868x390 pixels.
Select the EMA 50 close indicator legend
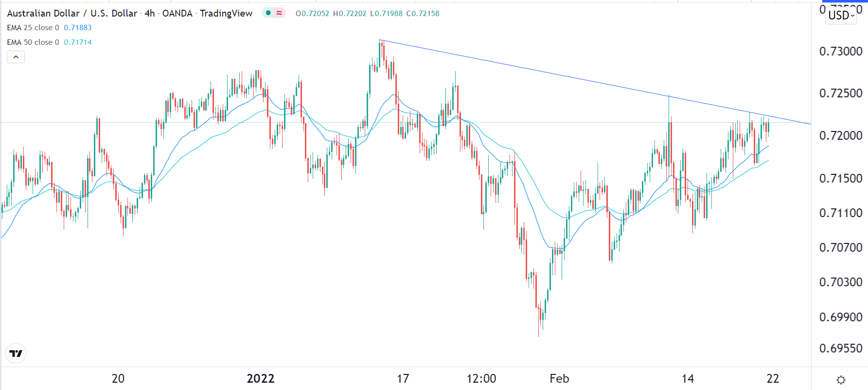coord(33,42)
